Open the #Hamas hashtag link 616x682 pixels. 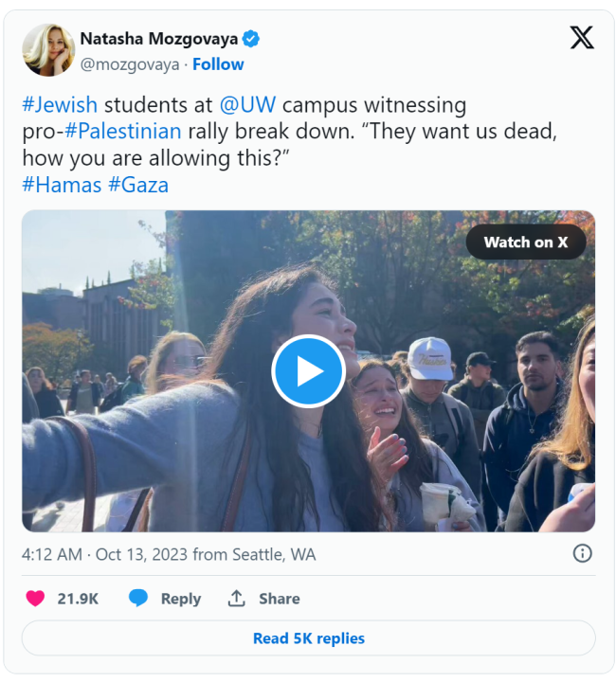62,185
